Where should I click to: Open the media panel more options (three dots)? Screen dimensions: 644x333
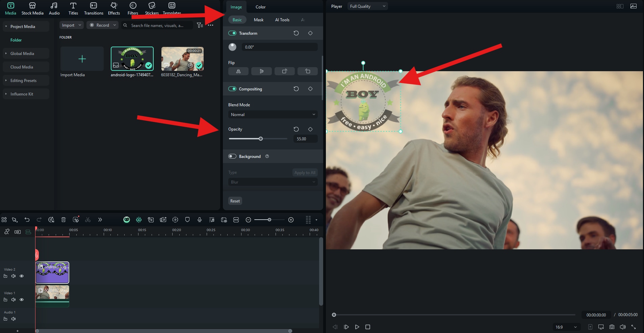[210, 25]
